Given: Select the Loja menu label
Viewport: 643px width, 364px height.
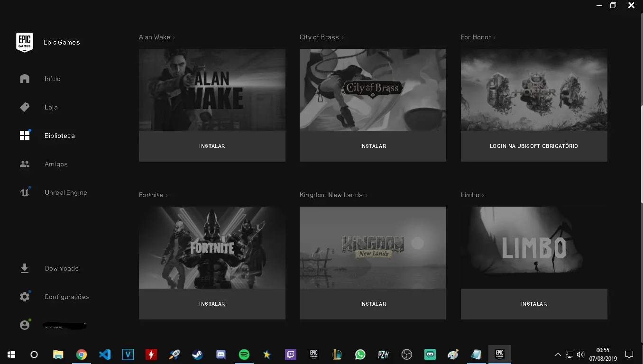Looking at the screenshot, I should point(51,107).
